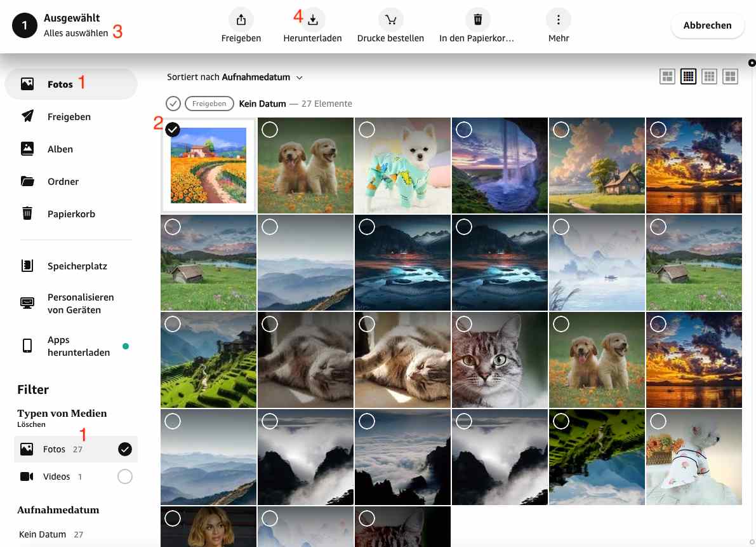Open the tabby cat face thumbnail

pos(500,360)
